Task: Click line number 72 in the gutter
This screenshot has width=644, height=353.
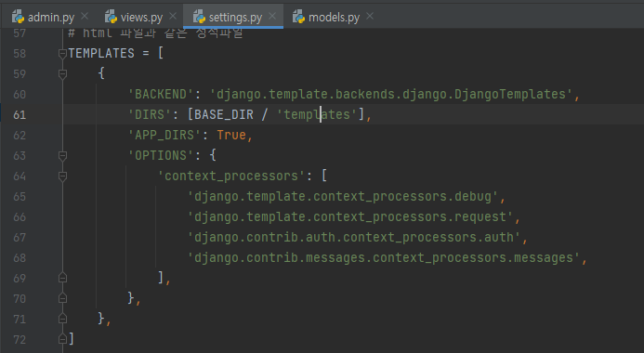Action: click(20, 339)
